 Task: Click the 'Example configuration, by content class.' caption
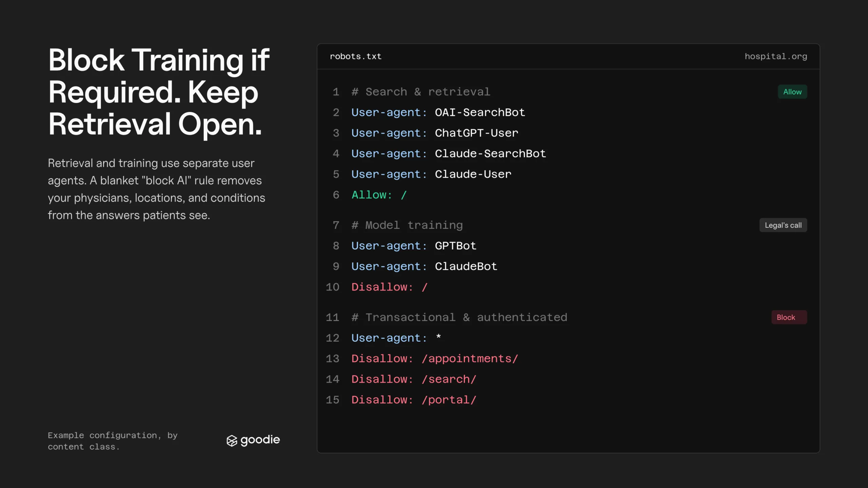coord(113,441)
